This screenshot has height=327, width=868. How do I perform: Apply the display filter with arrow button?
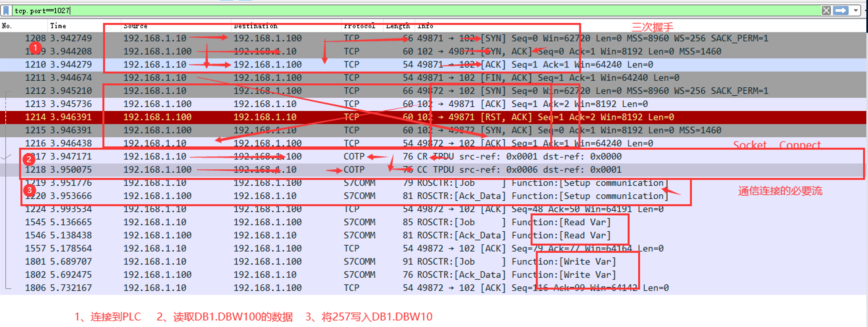click(x=841, y=10)
